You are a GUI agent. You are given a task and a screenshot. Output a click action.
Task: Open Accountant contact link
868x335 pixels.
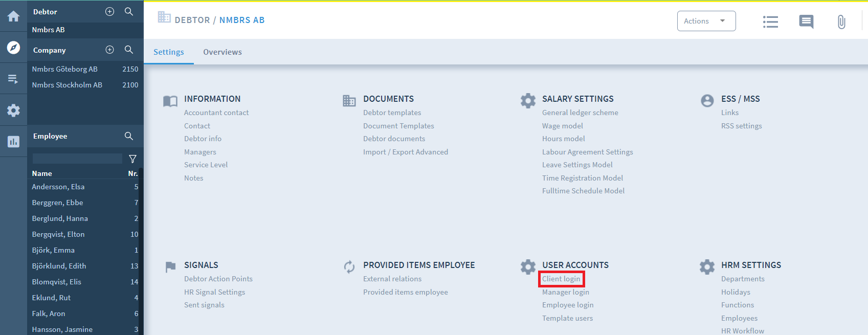(216, 113)
